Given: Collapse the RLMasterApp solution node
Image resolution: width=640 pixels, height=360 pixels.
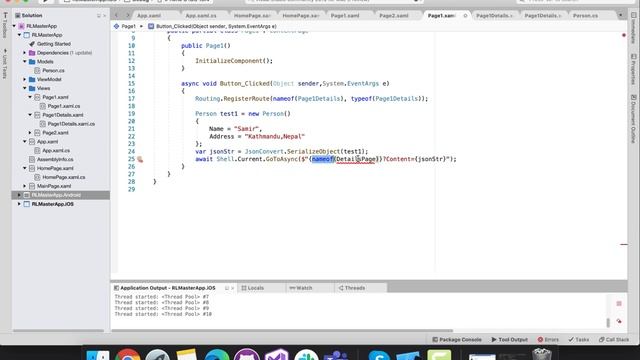Looking at the screenshot, I should [14, 26].
